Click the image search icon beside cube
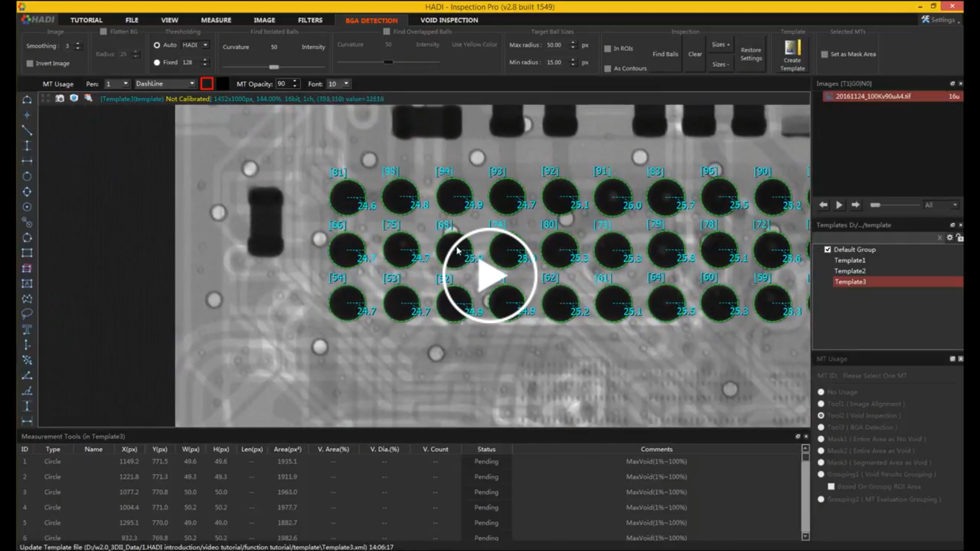 point(88,98)
